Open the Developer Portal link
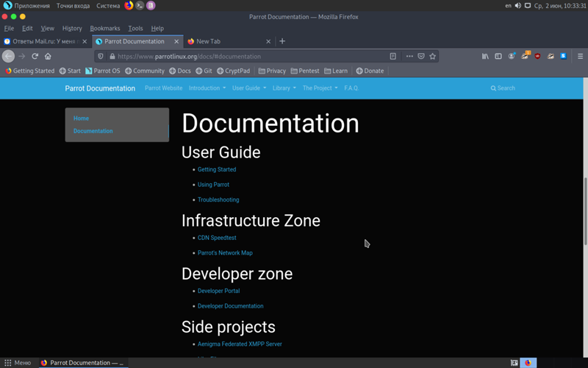 [218, 291]
